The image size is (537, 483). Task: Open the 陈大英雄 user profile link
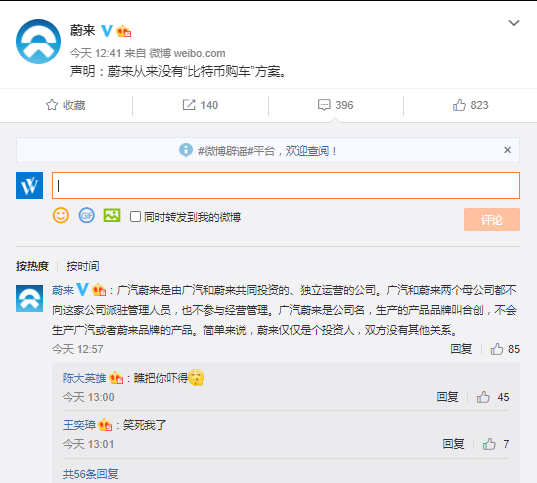point(85,378)
